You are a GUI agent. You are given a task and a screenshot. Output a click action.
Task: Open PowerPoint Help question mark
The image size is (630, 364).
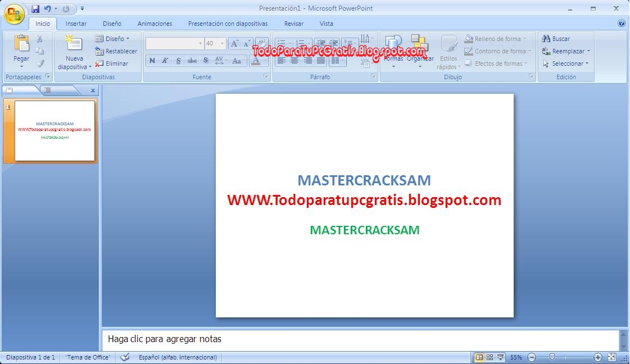[x=621, y=23]
